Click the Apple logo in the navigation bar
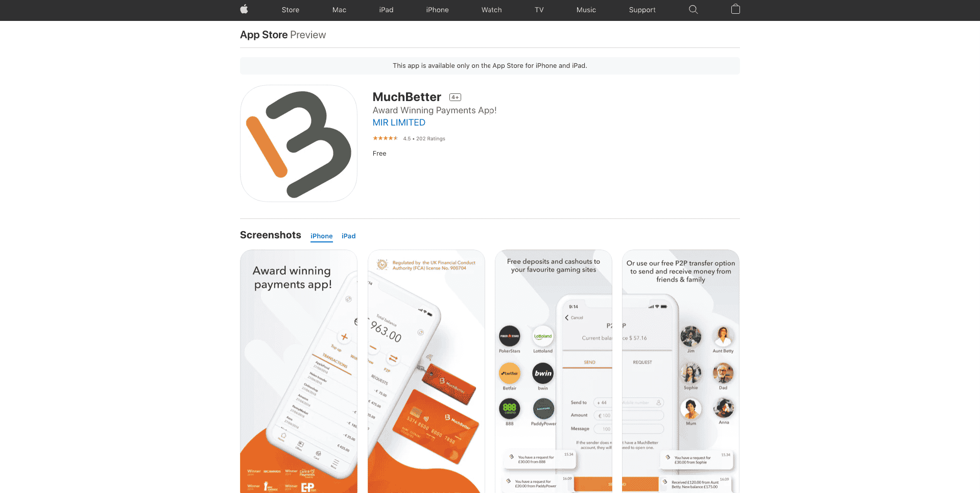Viewport: 980px width, 493px height. 244,9
